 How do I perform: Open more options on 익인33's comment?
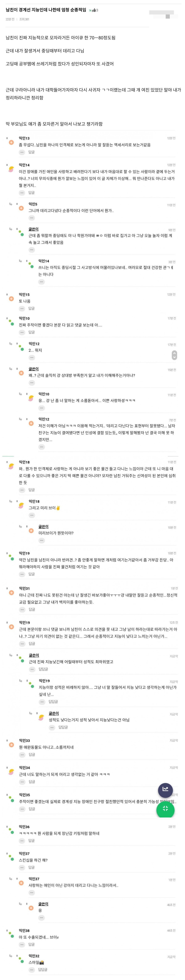pos(22,754)
